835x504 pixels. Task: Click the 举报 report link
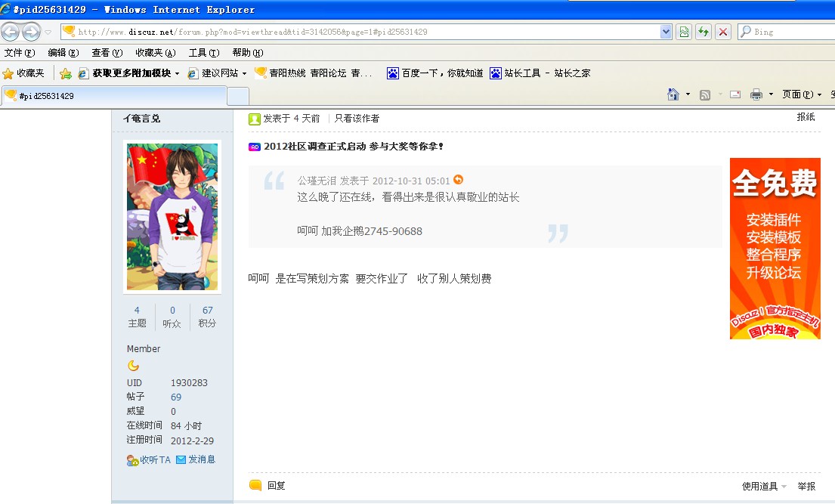[x=806, y=486]
